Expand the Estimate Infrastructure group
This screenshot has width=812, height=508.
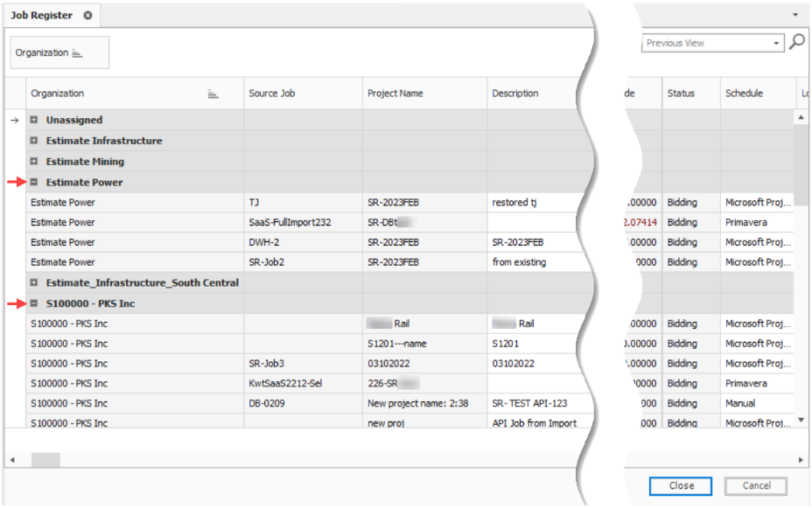pos(34,141)
